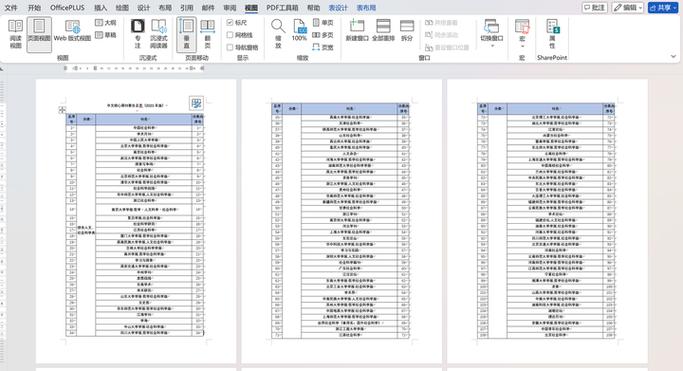Switch to the Insert tab (插入)

[x=101, y=8]
